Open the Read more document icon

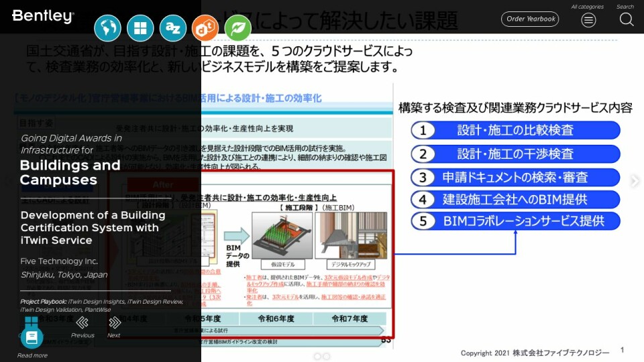pyautogui.click(x=32, y=337)
